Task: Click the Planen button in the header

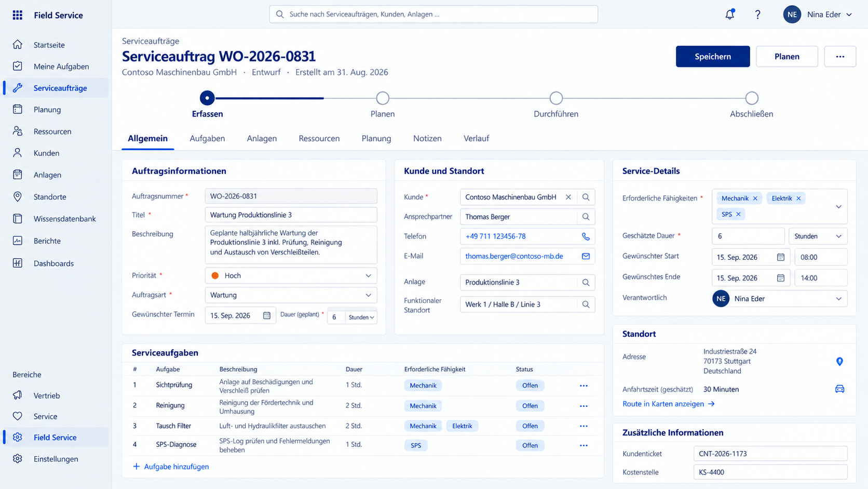Action: click(787, 57)
